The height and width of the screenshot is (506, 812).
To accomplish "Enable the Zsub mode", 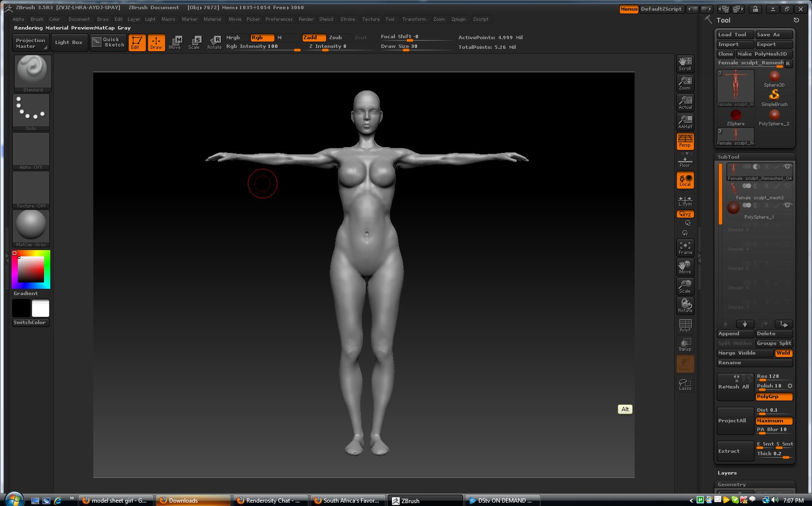I will [x=335, y=37].
